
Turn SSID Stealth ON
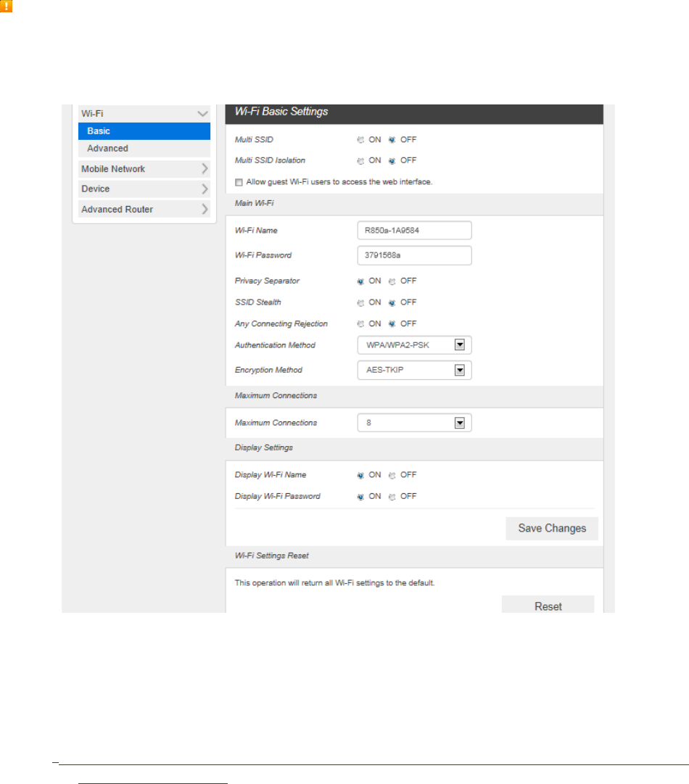point(360,303)
